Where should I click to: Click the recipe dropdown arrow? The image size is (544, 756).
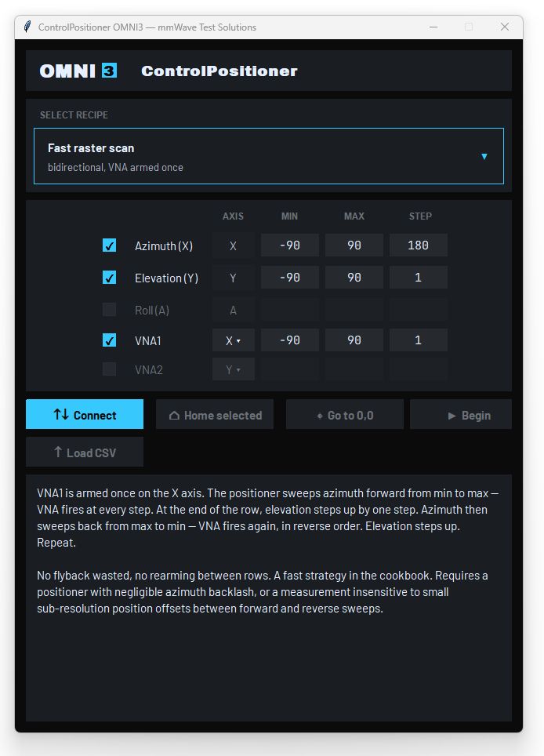pos(484,156)
